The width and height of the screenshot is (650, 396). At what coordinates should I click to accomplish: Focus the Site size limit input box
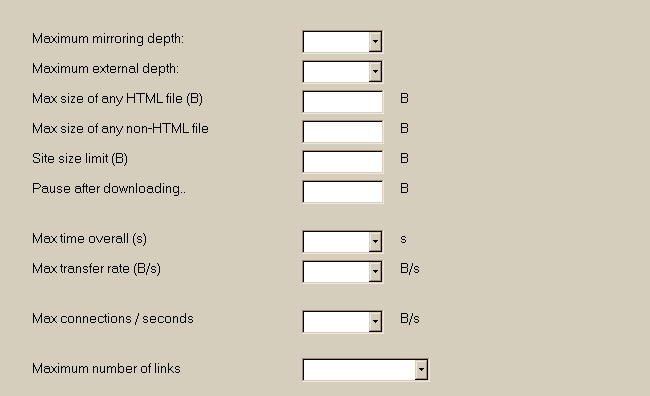[x=343, y=161]
